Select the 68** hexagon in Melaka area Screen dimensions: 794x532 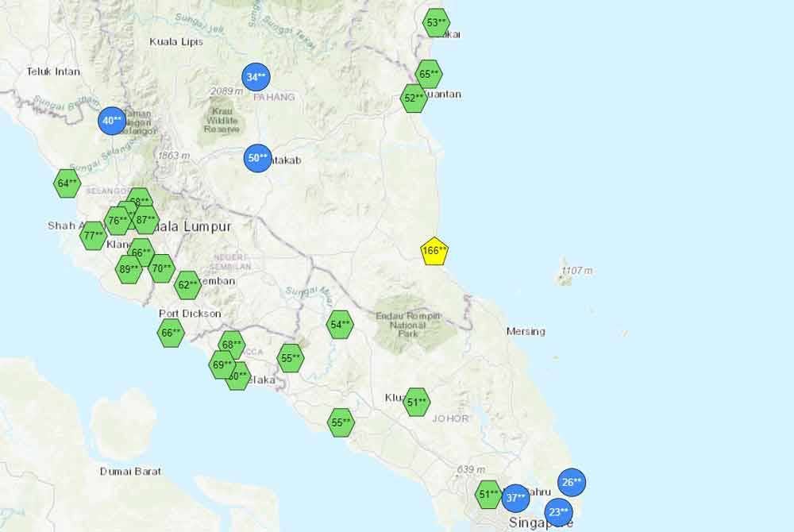point(231,344)
